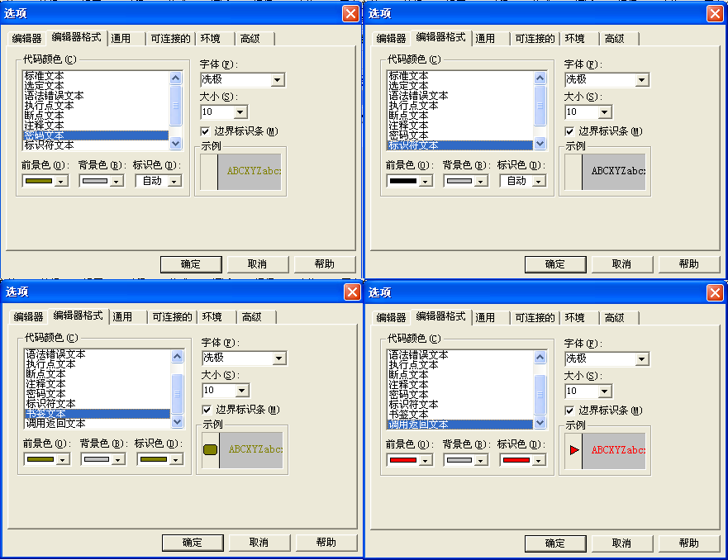Open 字体 dropdown in the 密码文本-selected dialog
Image resolution: width=728 pixels, height=560 pixels.
point(277,80)
